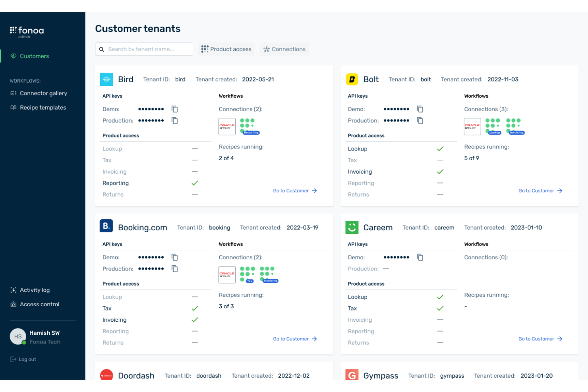Open Bird's Oracle NetSuite connection
The image size is (588, 392).
click(x=227, y=127)
